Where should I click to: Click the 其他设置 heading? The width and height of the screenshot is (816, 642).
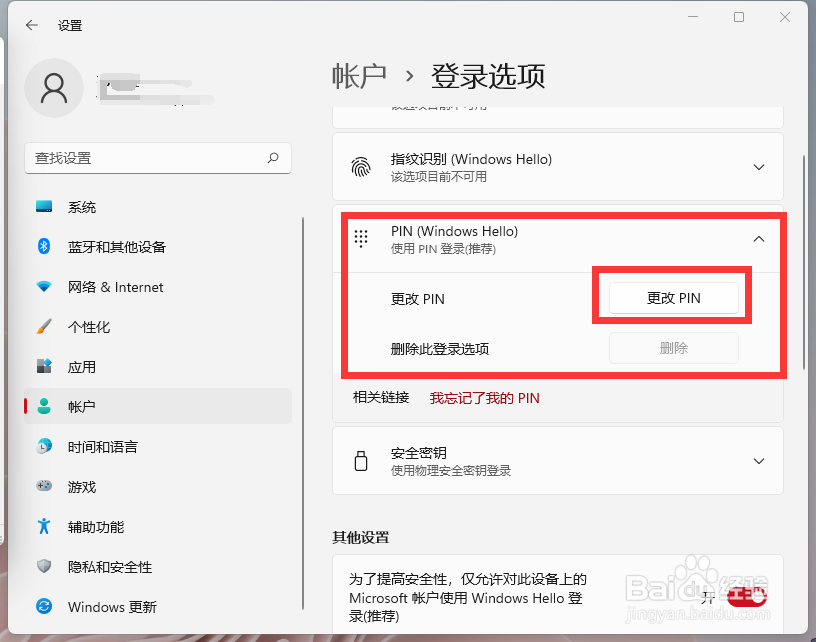(361, 537)
